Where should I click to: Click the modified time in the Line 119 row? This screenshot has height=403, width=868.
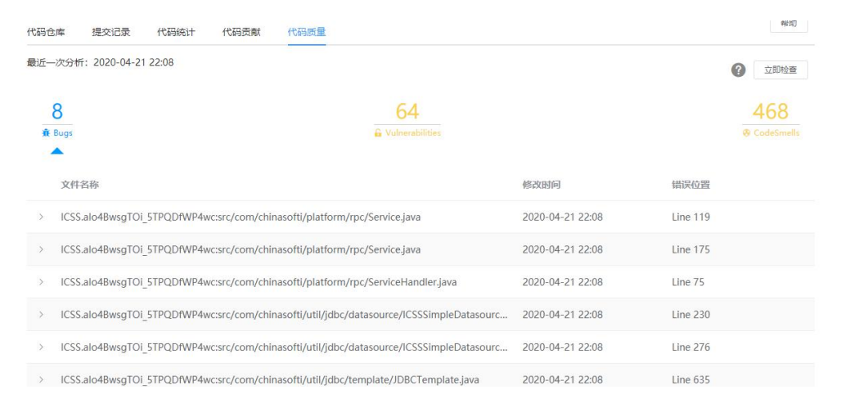pyautogui.click(x=562, y=217)
